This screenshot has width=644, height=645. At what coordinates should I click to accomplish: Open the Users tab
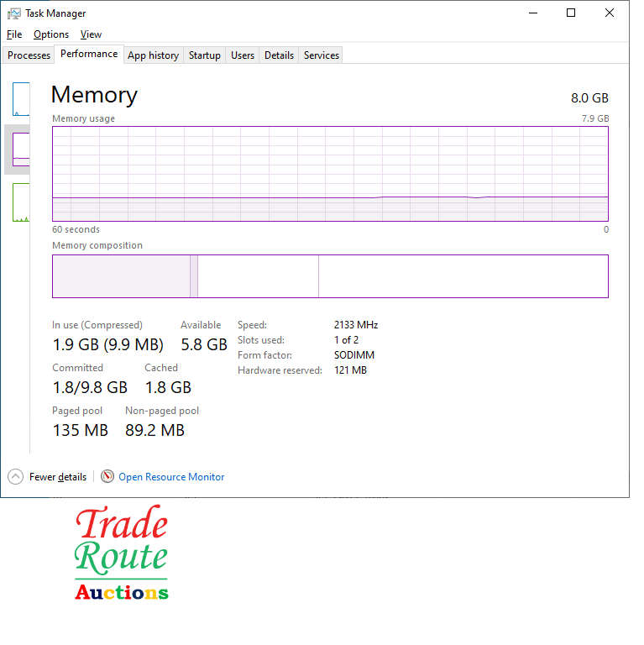[x=243, y=55]
